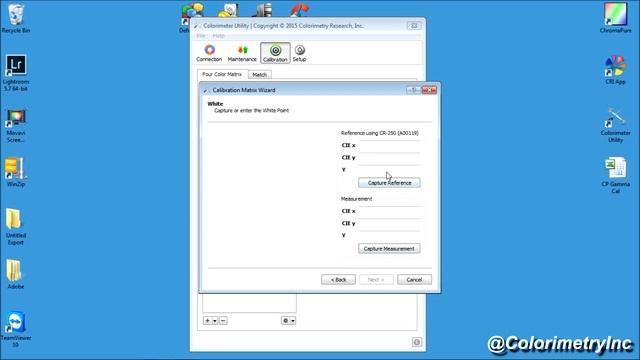The image size is (640, 360).
Task: Click the matrix list box in main window
Action: click(x=249, y=303)
